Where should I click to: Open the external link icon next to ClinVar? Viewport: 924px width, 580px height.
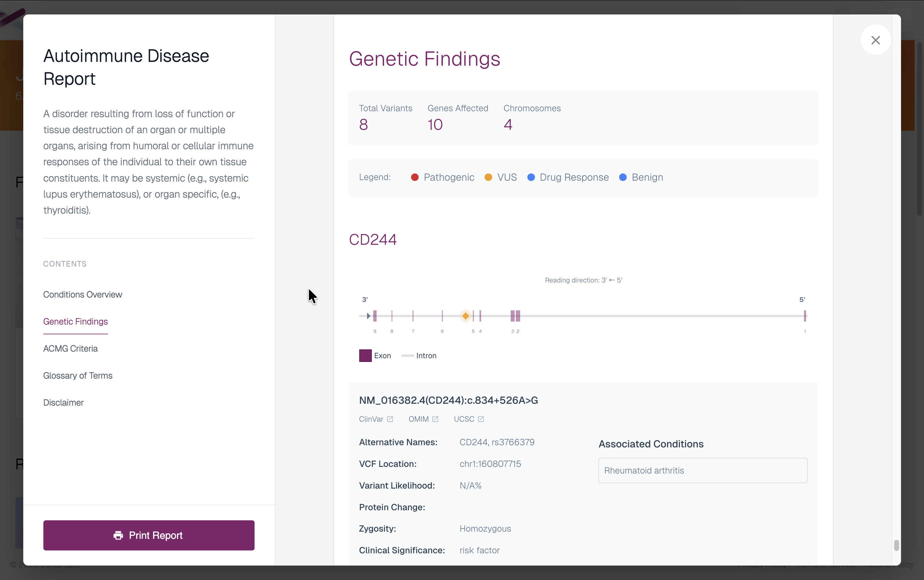(x=390, y=419)
